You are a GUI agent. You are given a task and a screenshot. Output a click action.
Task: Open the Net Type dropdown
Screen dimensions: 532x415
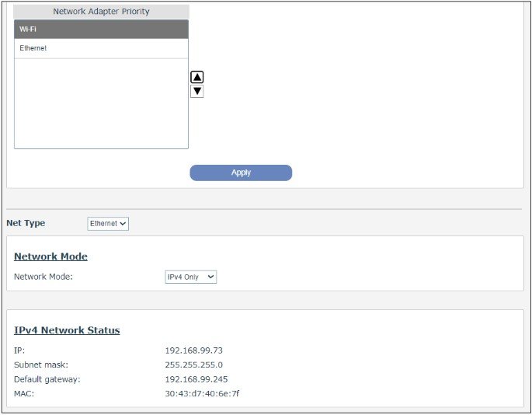click(108, 224)
